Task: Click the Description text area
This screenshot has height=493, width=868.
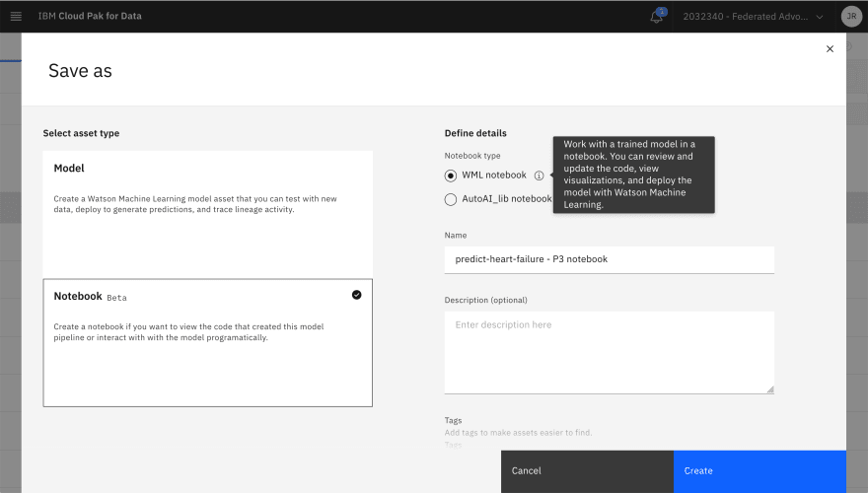Action: pos(609,352)
